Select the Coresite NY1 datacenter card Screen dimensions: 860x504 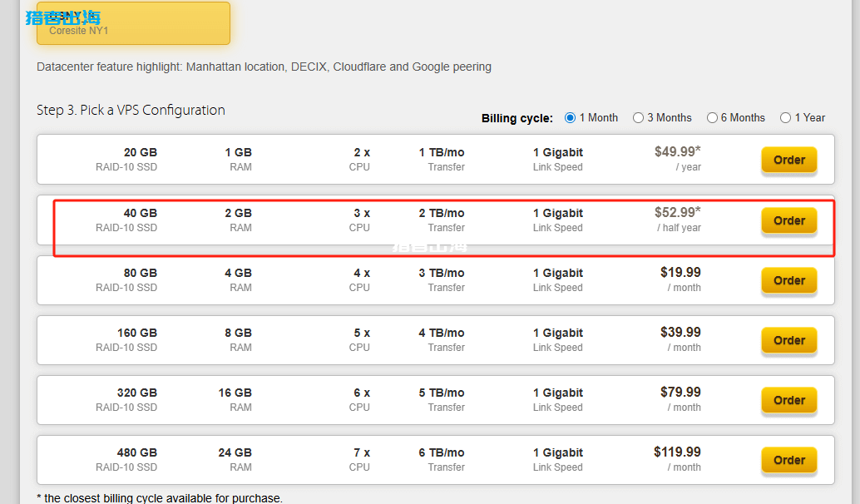coord(133,23)
